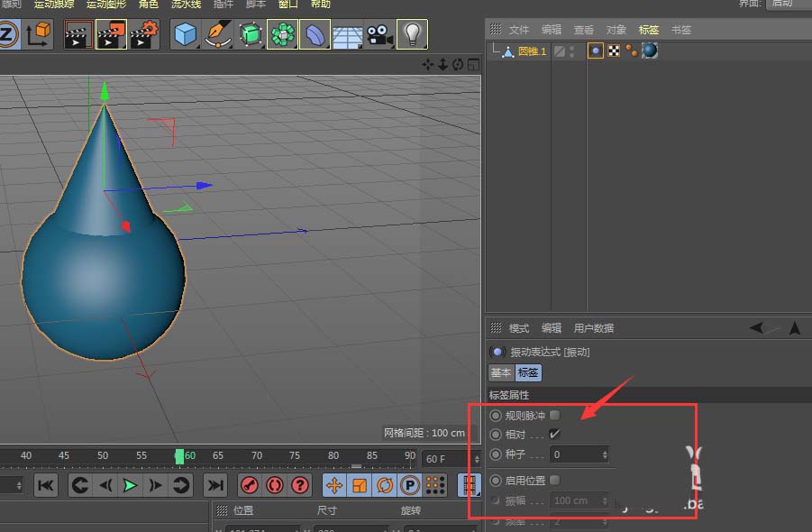Click the viewport layout toggle icon
812x532 pixels.
coord(473,64)
